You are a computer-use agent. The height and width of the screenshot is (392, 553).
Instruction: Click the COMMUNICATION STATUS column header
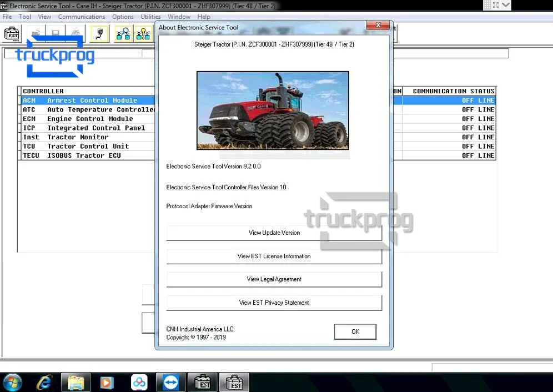449,91
